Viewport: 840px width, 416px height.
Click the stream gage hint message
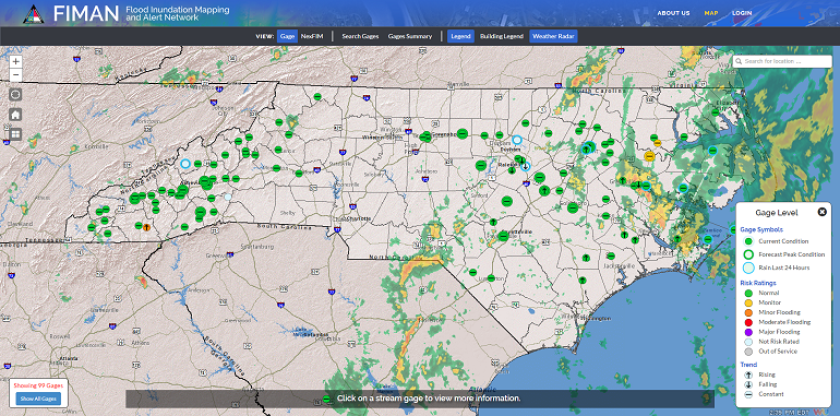429,398
